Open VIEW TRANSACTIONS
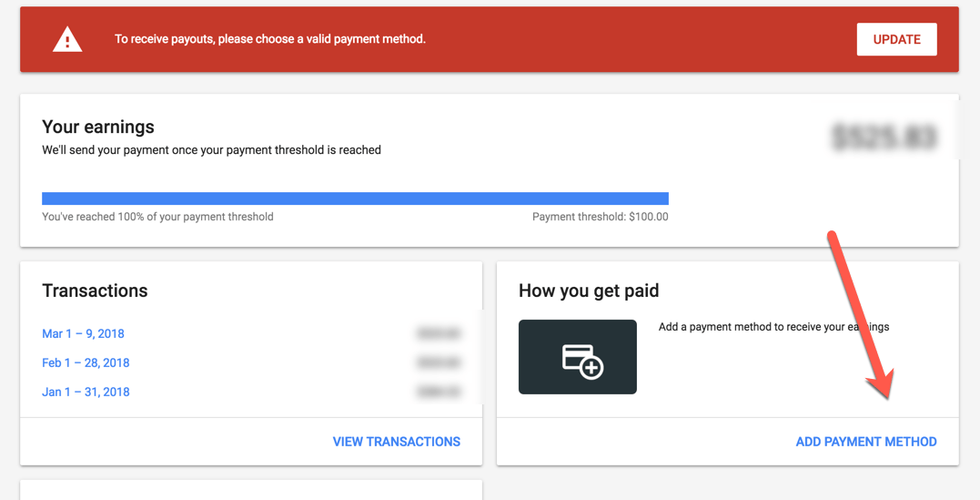This screenshot has width=980, height=500. [396, 442]
